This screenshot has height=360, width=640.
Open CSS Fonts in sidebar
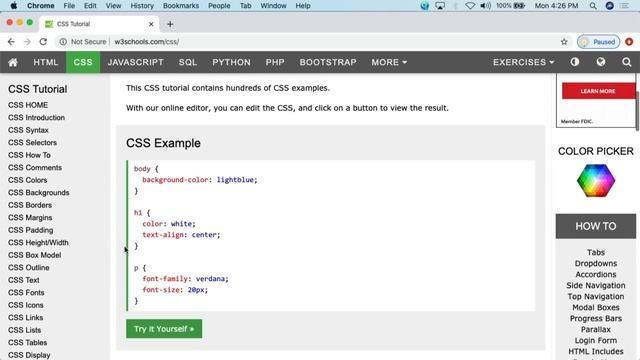pos(26,293)
